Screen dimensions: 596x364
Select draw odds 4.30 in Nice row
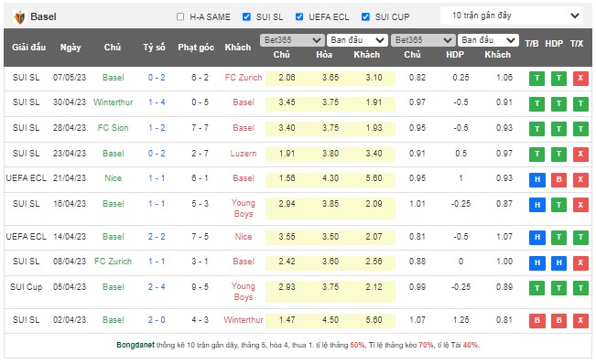(331, 178)
